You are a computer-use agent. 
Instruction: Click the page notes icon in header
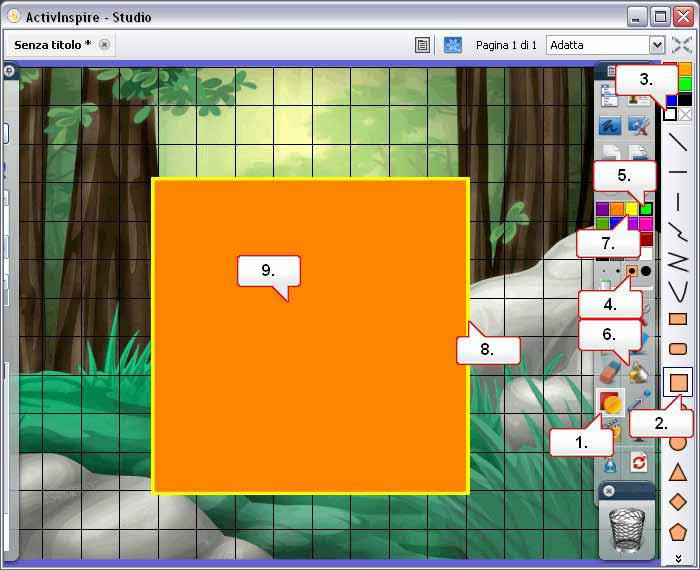(422, 45)
